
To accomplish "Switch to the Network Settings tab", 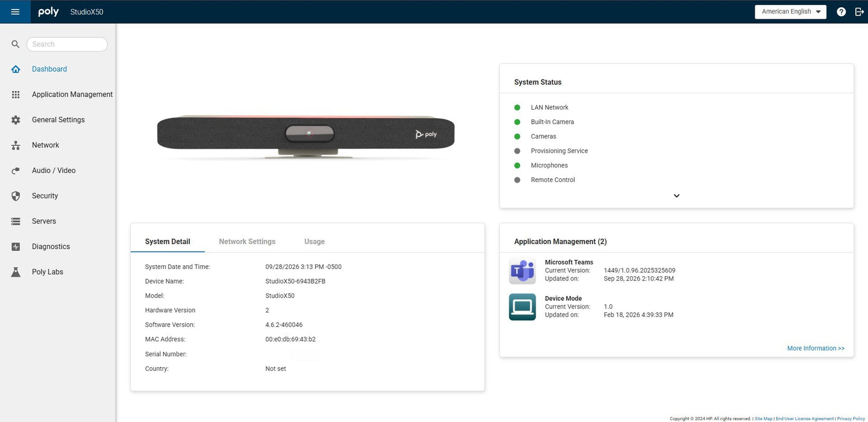I will coord(247,242).
